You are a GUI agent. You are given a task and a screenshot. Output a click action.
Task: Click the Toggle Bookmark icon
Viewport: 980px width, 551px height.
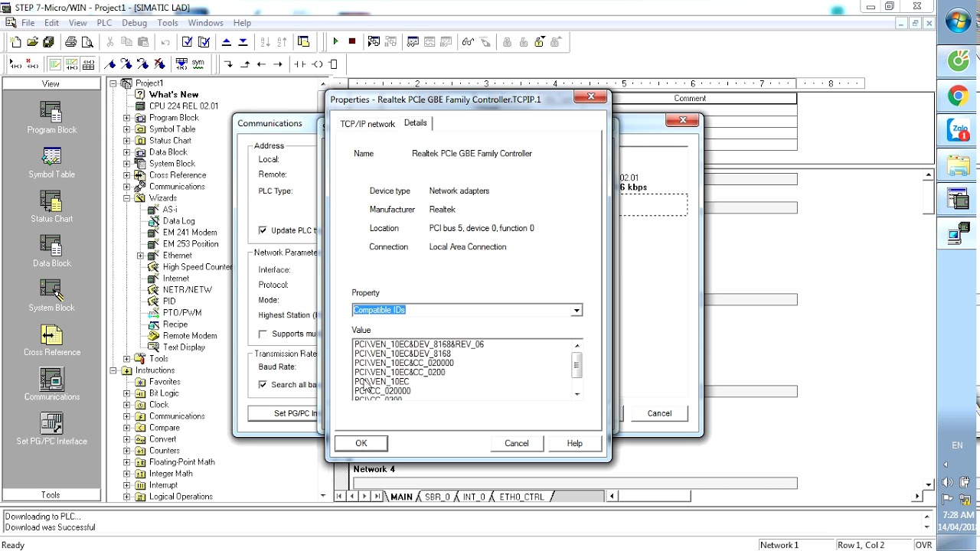point(109,64)
